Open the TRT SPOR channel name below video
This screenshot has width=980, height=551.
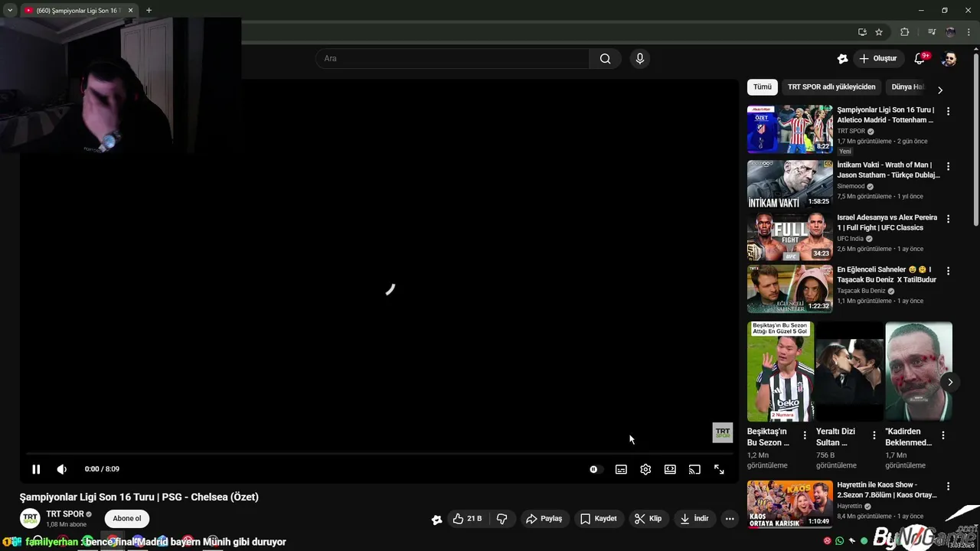click(65, 514)
